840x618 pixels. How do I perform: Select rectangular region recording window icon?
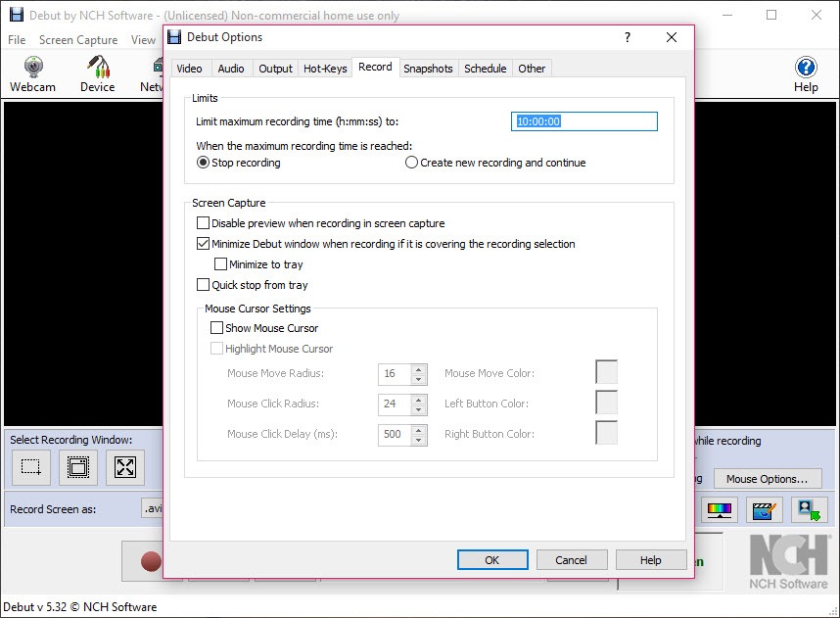coord(31,467)
